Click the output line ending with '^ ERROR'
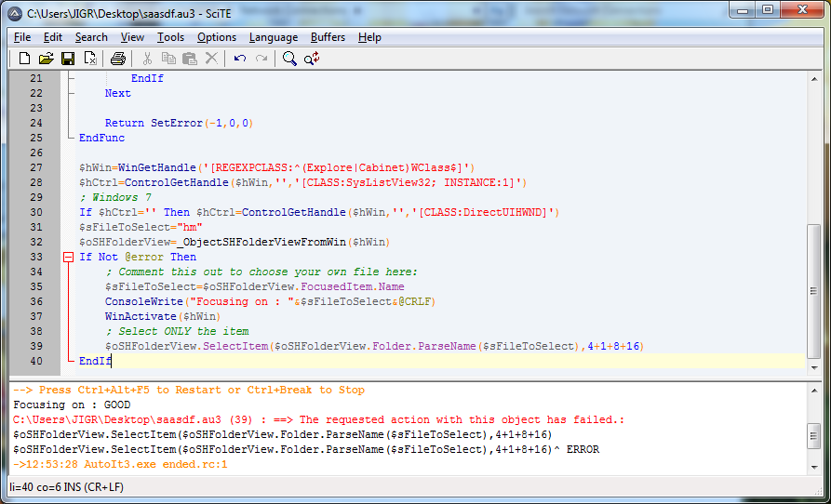Image resolution: width=831 pixels, height=504 pixels. tap(306, 449)
